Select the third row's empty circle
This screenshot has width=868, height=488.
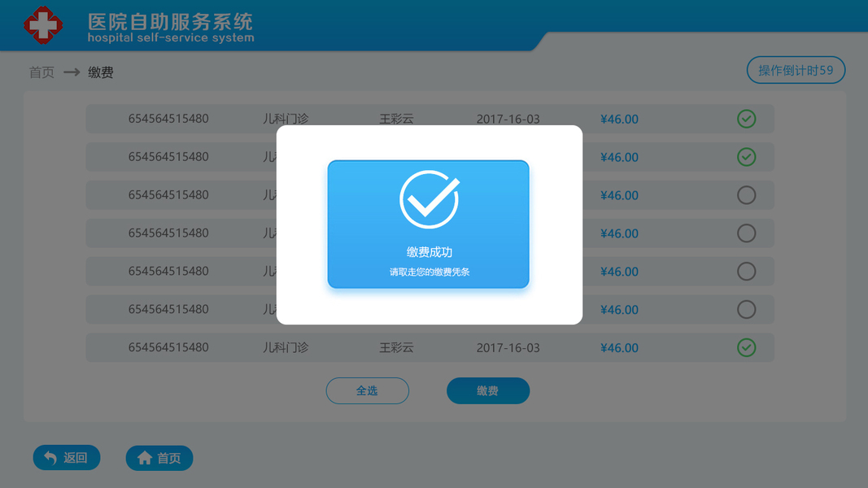pyautogui.click(x=746, y=194)
